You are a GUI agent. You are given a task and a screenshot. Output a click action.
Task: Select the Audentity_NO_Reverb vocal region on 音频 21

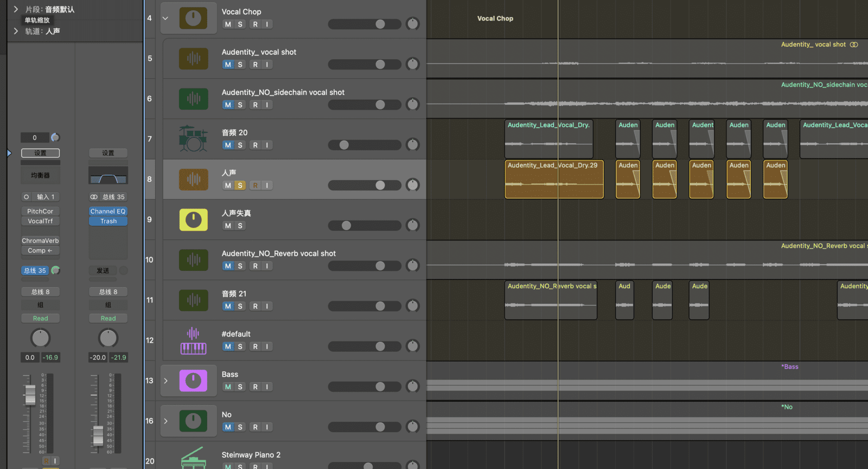(551, 300)
